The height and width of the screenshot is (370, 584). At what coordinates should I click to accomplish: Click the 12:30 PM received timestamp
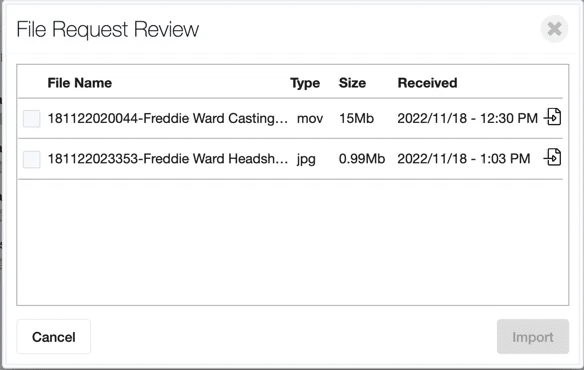click(x=467, y=118)
